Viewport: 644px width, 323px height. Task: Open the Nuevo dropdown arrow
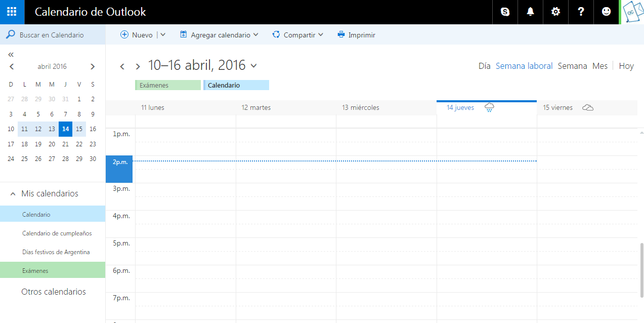coord(163,35)
